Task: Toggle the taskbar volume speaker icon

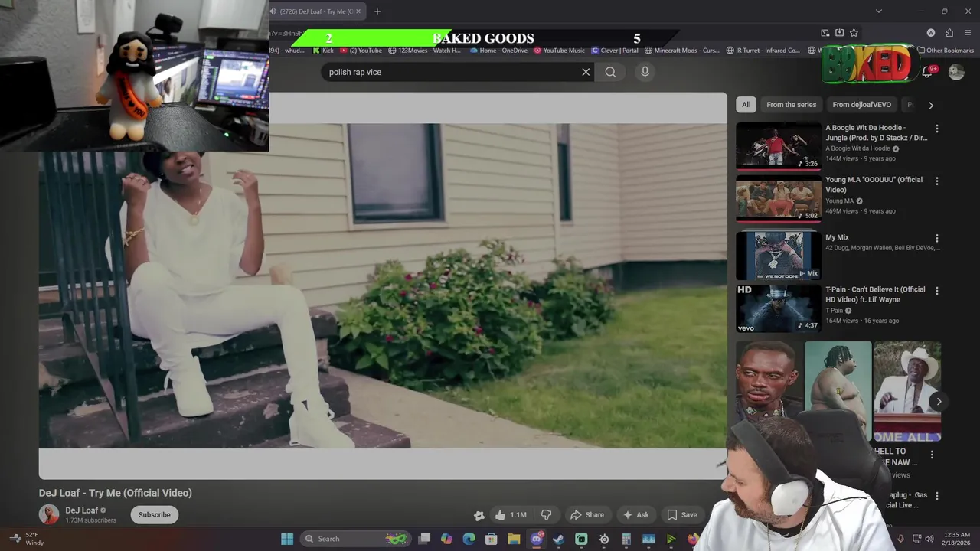Action: click(931, 539)
